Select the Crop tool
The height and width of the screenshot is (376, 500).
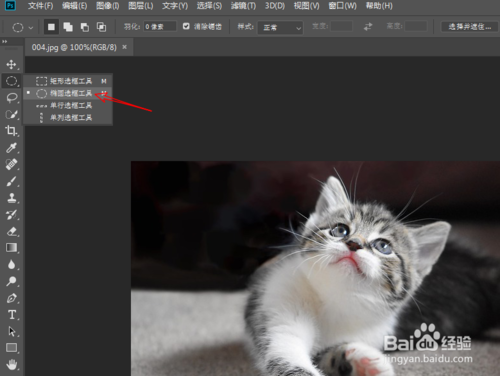(x=11, y=131)
